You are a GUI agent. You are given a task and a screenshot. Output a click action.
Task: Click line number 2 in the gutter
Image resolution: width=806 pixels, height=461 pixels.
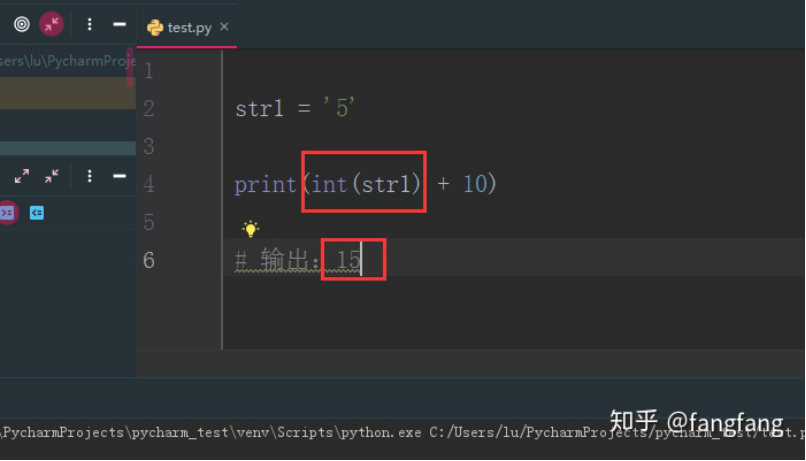[149, 109]
